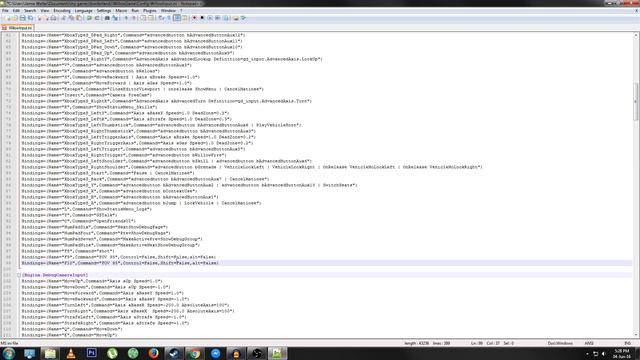
Task: Open the Language menu
Action: 83,11
